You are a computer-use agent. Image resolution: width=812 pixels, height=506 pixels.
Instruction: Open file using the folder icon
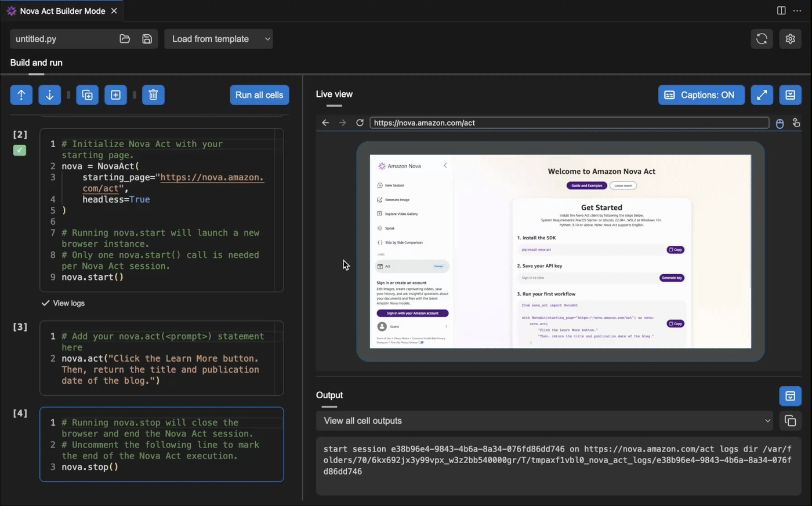125,39
